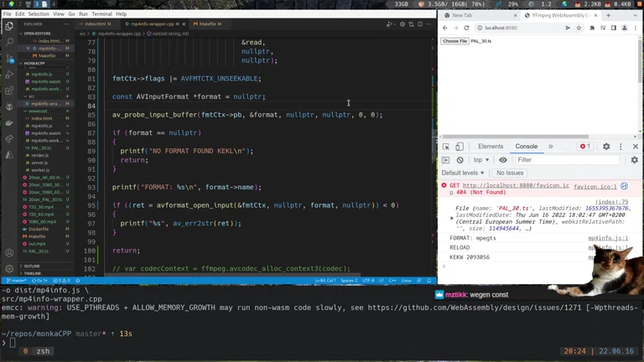Screen dimensions: 644x362
Task: Open mp4info.js:1 source link for FORMAT log
Action: pyautogui.click(x=608, y=238)
